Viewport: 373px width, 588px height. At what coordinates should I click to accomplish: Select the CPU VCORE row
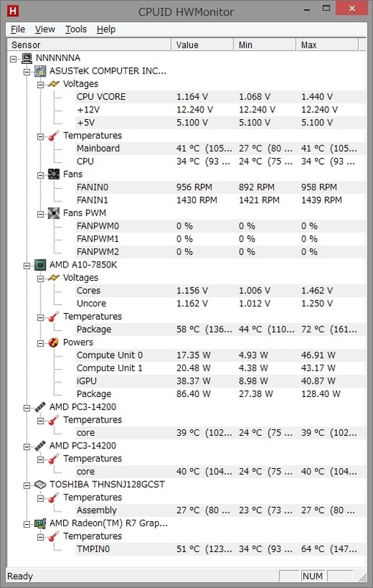click(x=220, y=97)
